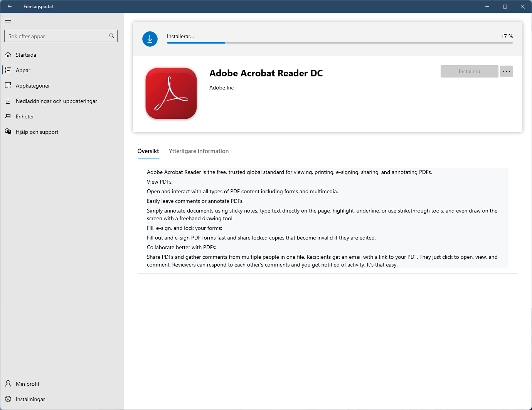532x410 pixels.
Task: Click the Min profil person icon
Action: 8,383
